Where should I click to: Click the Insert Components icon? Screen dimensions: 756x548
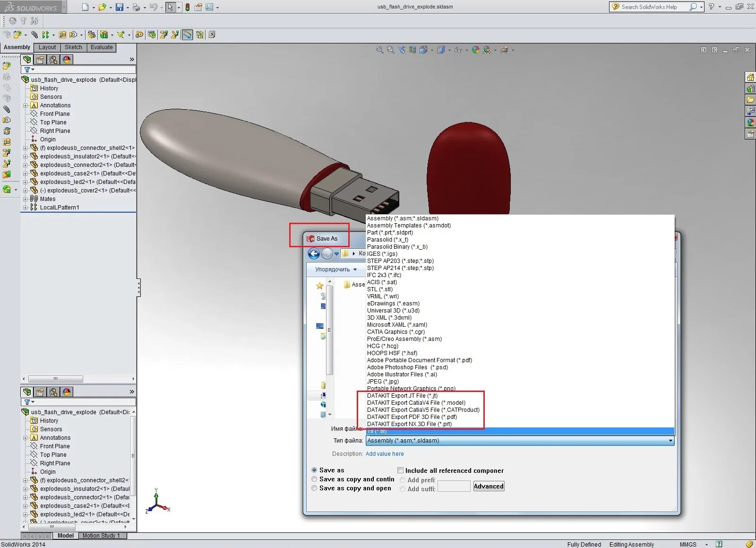click(17, 35)
